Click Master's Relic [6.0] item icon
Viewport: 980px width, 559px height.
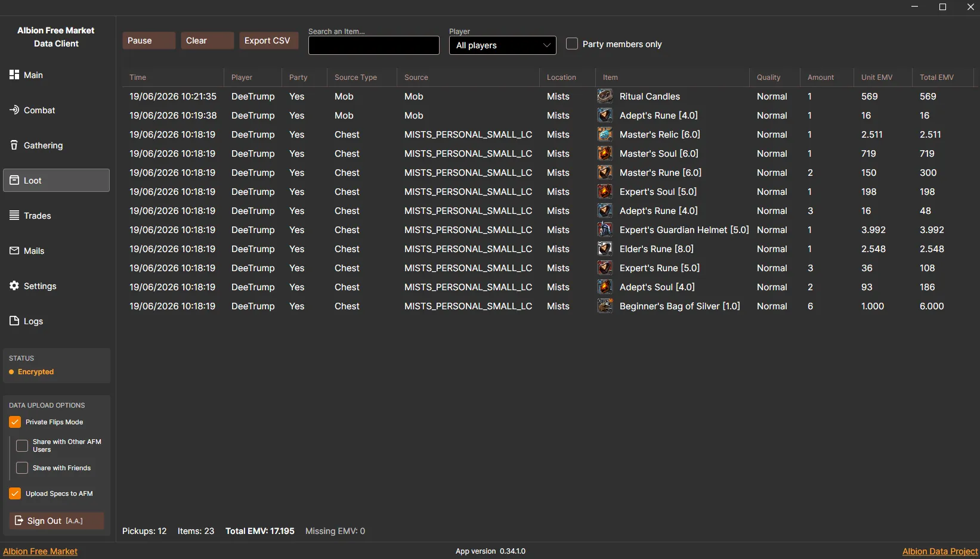tap(605, 134)
